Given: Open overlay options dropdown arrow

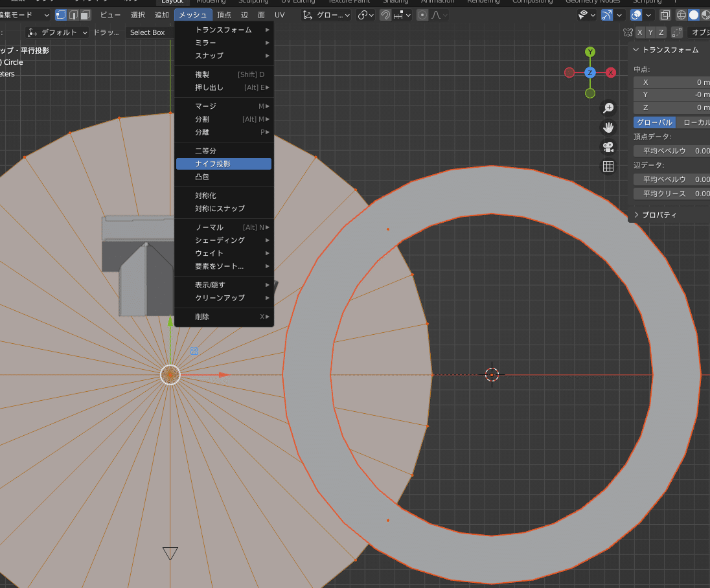Looking at the screenshot, I should click(648, 15).
